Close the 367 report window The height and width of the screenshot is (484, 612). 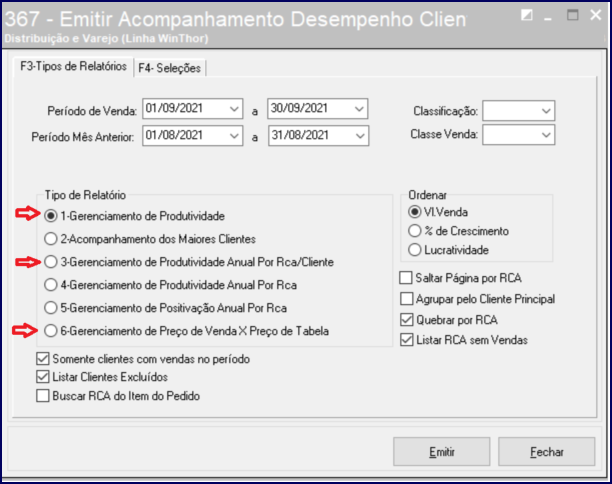click(x=596, y=15)
